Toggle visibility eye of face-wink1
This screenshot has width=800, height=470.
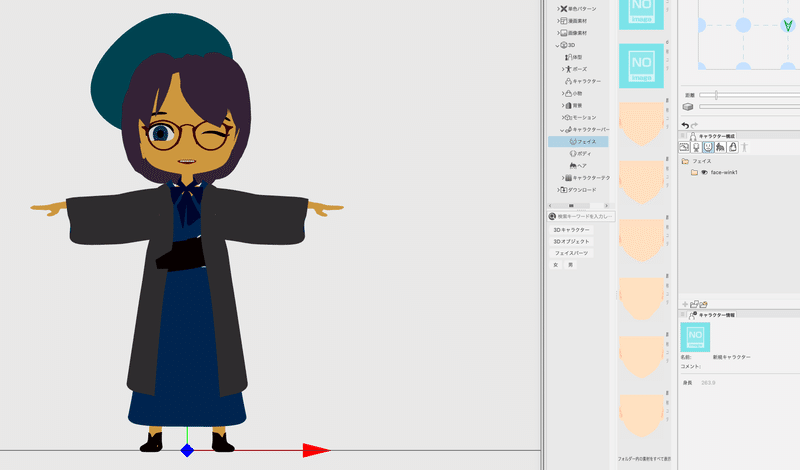[705, 172]
